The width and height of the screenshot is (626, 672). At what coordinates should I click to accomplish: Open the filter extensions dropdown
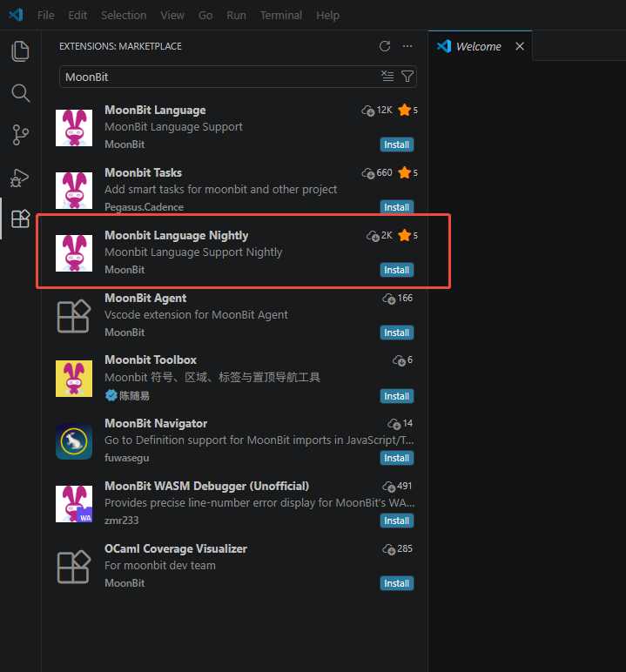pos(407,77)
